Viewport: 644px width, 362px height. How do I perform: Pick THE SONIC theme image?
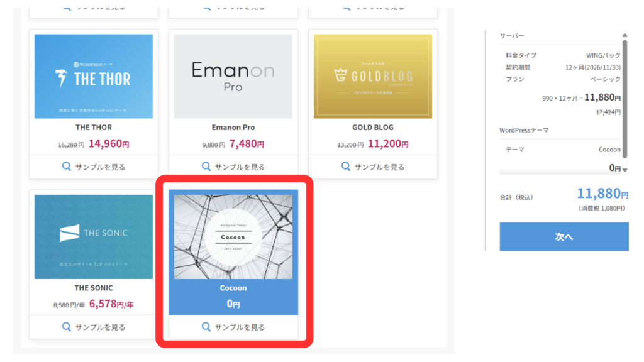[94, 236]
